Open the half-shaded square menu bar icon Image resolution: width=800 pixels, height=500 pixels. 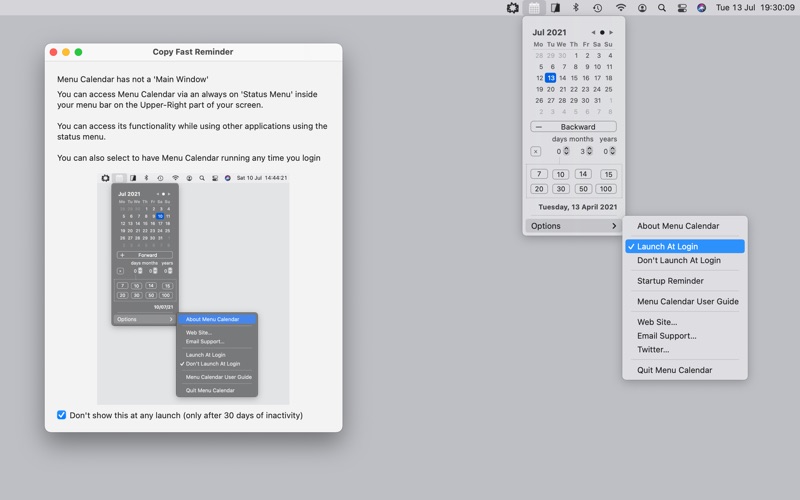pos(555,8)
